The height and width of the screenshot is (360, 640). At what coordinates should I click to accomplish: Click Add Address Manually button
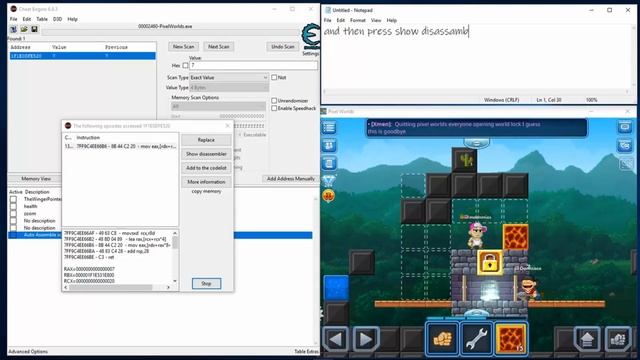(291, 179)
